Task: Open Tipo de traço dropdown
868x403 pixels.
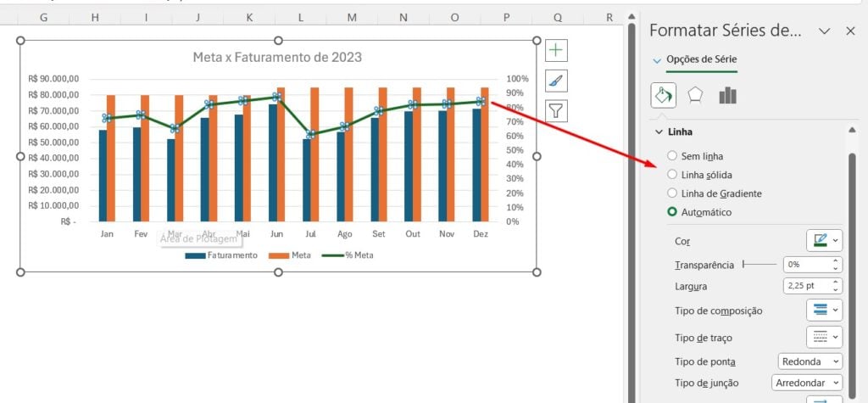Action: pos(824,337)
